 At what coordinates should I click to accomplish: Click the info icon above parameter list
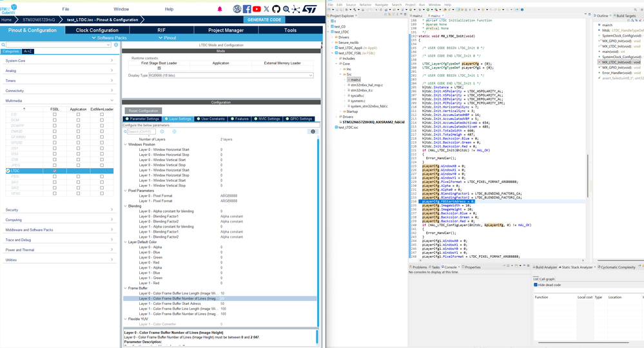tap(313, 131)
